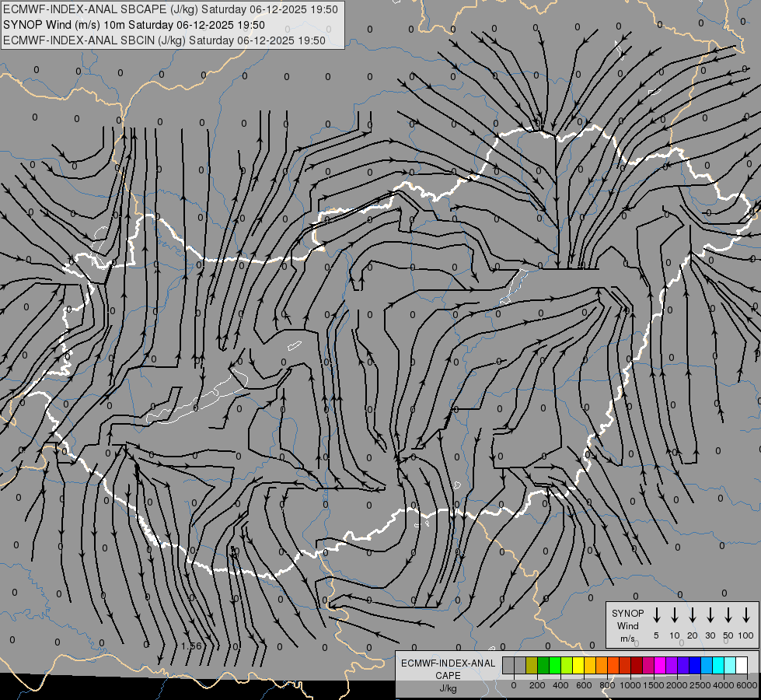Click the 5 speed label in wind legend
The image size is (761, 700).
[656, 635]
